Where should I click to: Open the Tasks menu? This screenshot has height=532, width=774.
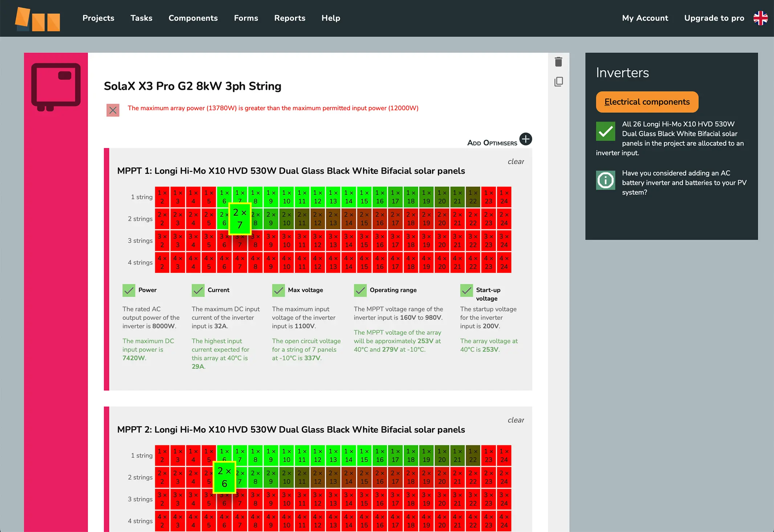click(141, 18)
